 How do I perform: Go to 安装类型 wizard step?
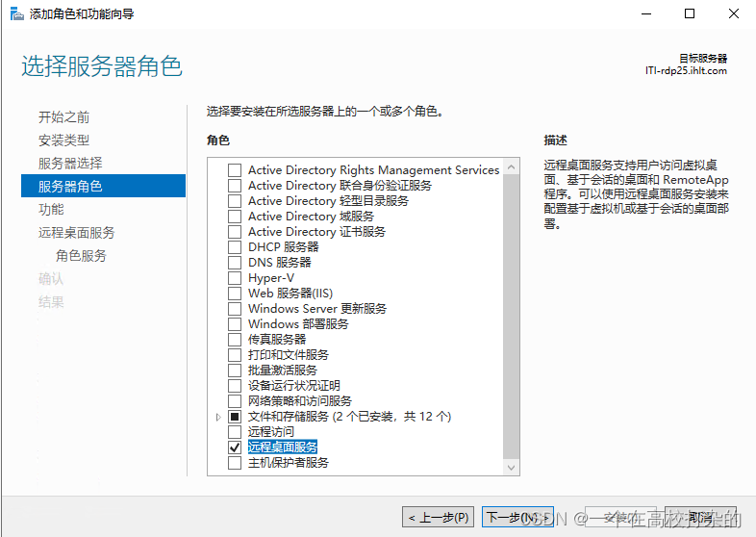pyautogui.click(x=63, y=140)
